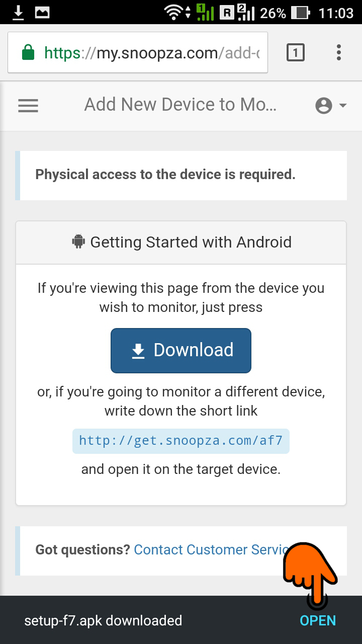
Task: Open the tab switcher showing 1 tab
Action: point(296,52)
